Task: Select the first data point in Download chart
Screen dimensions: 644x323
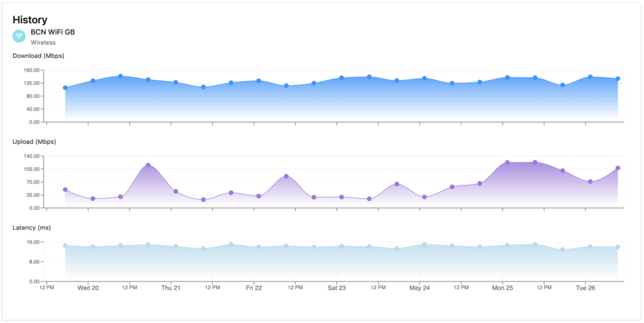Action: [65, 87]
